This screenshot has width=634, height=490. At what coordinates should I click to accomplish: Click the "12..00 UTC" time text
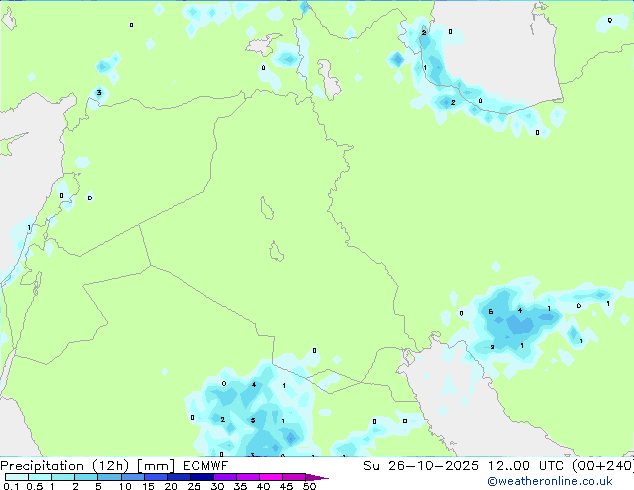(x=527, y=466)
